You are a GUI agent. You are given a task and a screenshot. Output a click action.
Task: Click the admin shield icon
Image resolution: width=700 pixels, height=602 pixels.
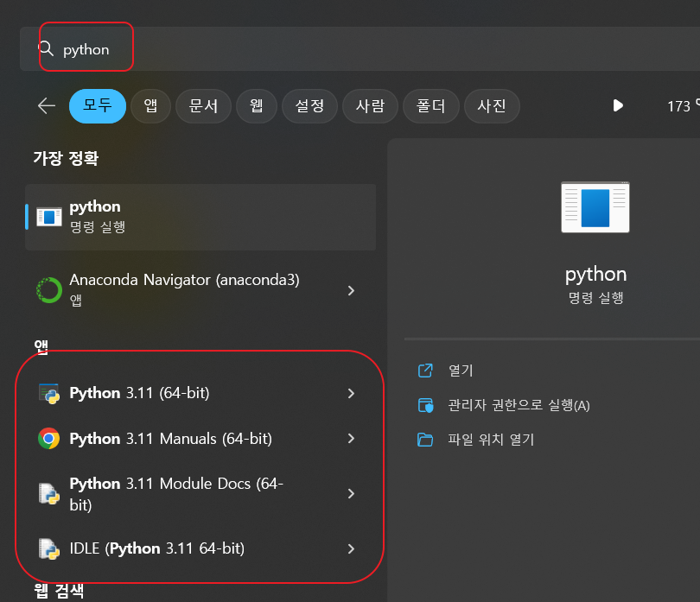(425, 405)
